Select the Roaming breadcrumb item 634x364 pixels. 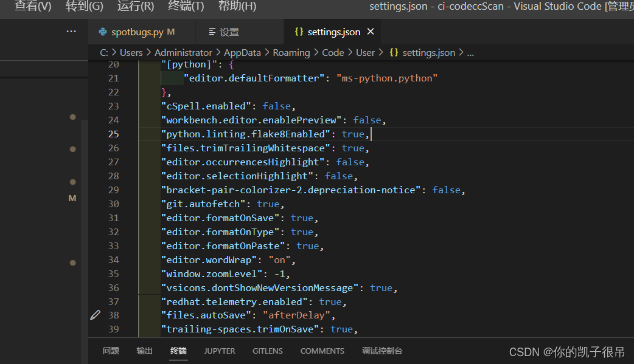pyautogui.click(x=291, y=52)
